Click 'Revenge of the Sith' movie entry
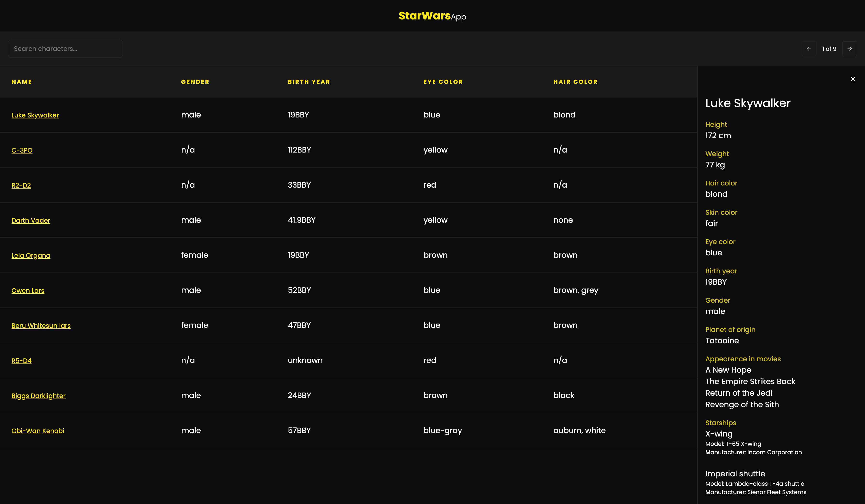 point(742,405)
